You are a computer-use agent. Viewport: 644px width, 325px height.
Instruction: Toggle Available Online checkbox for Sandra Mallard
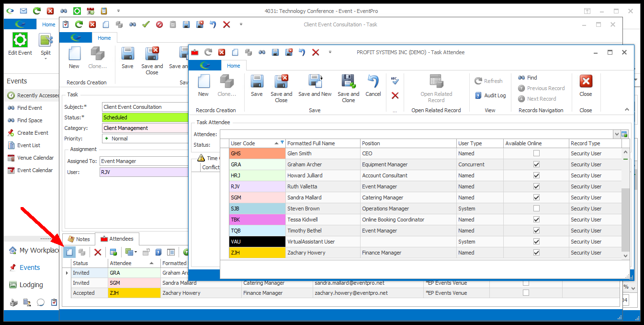[x=536, y=197]
